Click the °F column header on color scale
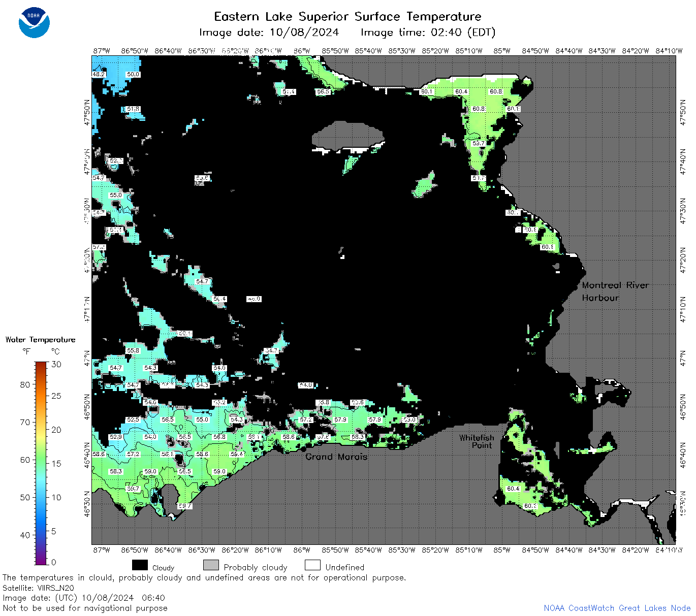The height and width of the screenshot is (616, 696). pyautogui.click(x=26, y=351)
